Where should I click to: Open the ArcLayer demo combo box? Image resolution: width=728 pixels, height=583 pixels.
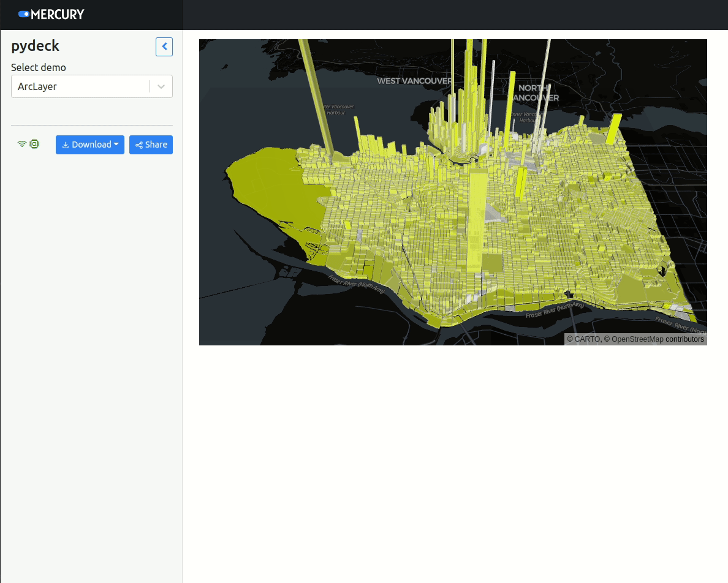tap(80, 86)
